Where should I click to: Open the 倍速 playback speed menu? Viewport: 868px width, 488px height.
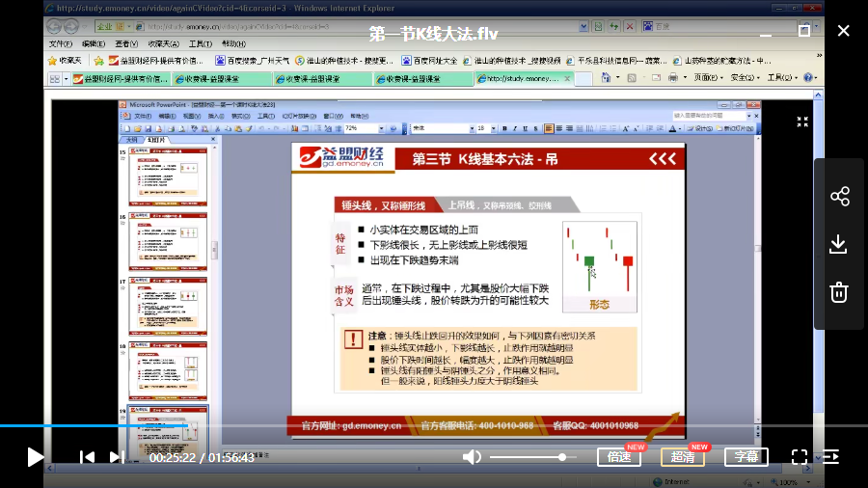(618, 457)
